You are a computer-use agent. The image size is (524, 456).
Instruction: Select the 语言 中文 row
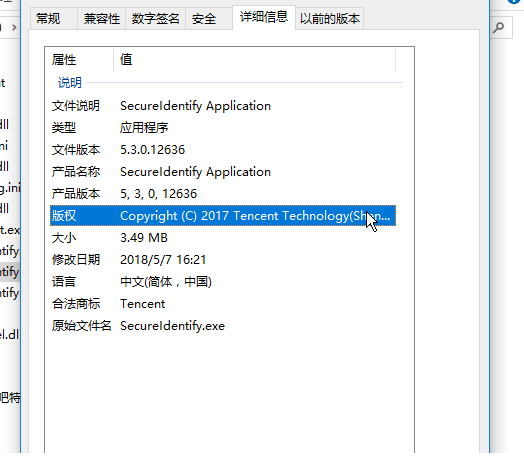click(x=223, y=282)
